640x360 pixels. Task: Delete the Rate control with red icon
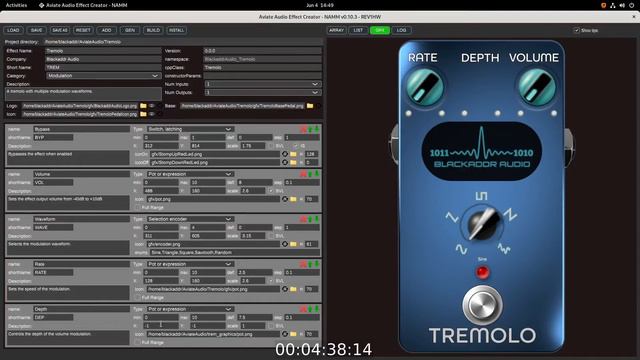click(303, 264)
